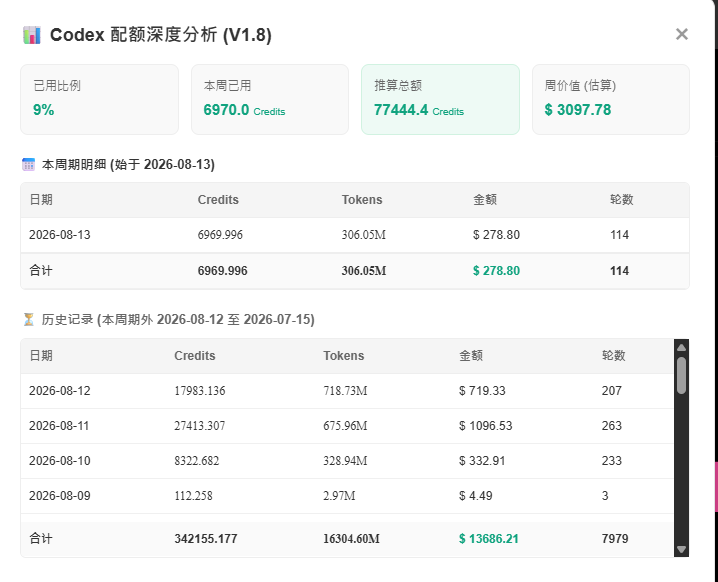Viewport: 718px width, 582px height.
Task: Click the date cell 2026-08-11
Action: tap(59, 426)
